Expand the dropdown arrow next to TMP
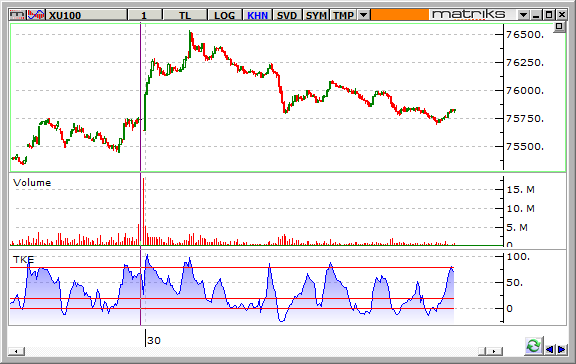 363,15
